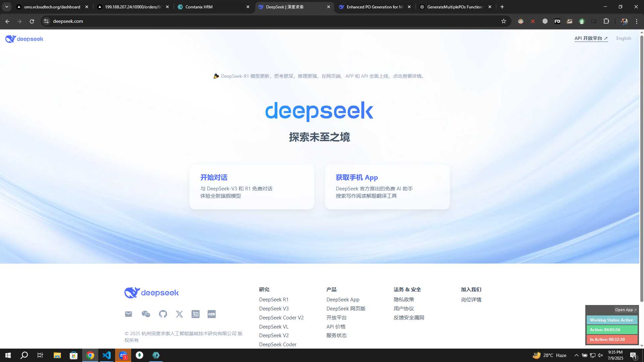Image resolution: width=644 pixels, height=362 pixels.
Task: Click Open App in the tracker widget
Action: [x=626, y=310]
